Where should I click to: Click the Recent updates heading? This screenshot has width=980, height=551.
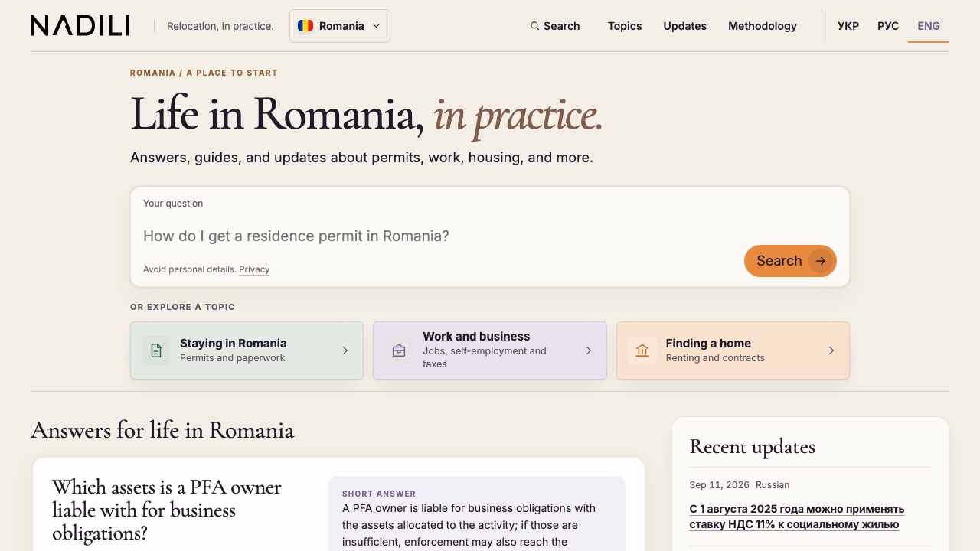[753, 446]
